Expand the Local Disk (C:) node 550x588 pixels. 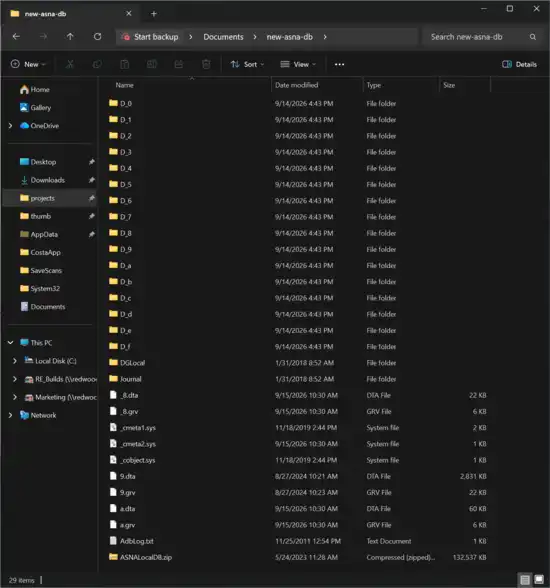pyautogui.click(x=15, y=361)
